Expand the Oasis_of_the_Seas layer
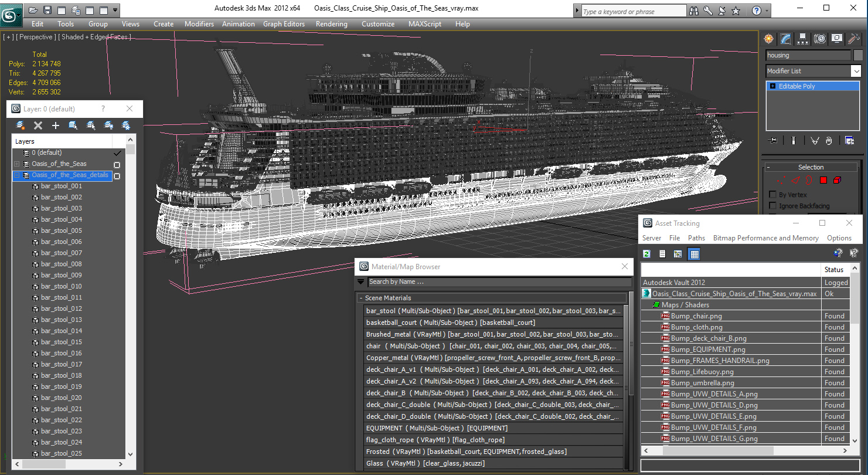Screen dimensions: 868x475 (x=17, y=164)
